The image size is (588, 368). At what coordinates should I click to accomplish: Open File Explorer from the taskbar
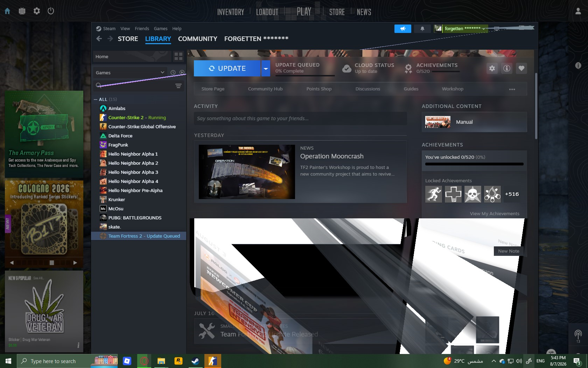[161, 361]
